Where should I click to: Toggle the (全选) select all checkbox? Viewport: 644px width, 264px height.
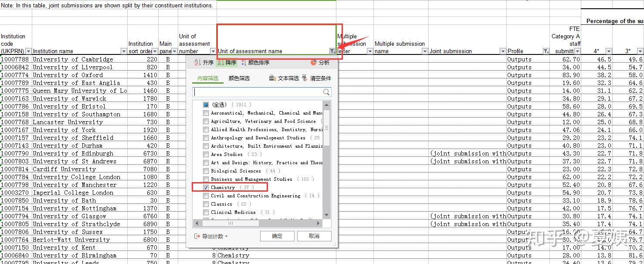(206, 105)
